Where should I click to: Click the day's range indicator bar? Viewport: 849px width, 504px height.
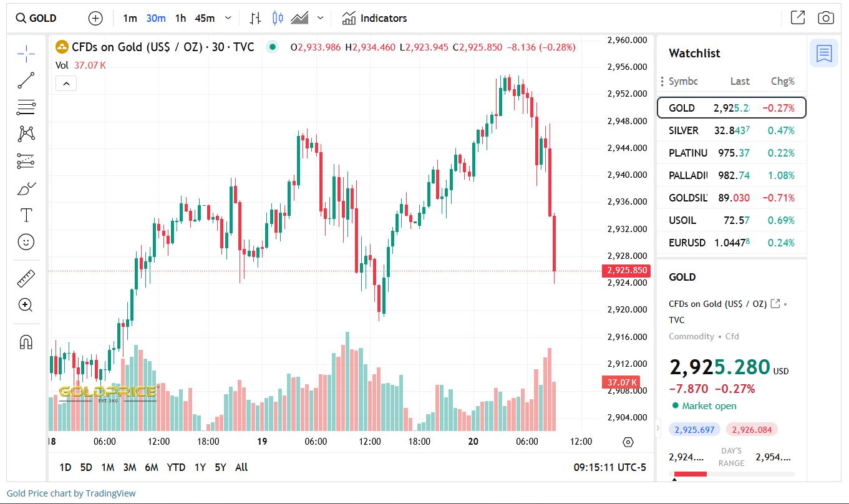(x=731, y=474)
